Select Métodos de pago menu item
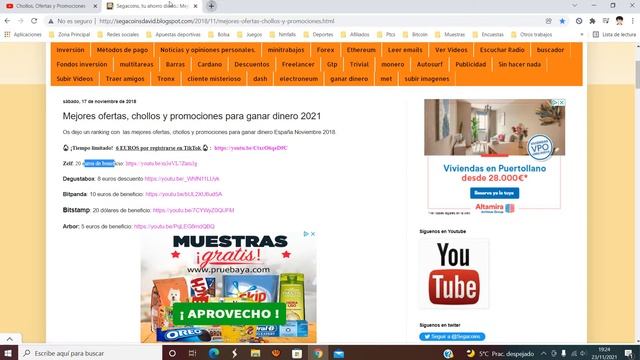Viewport: 640px width, 360px height. pos(122,50)
